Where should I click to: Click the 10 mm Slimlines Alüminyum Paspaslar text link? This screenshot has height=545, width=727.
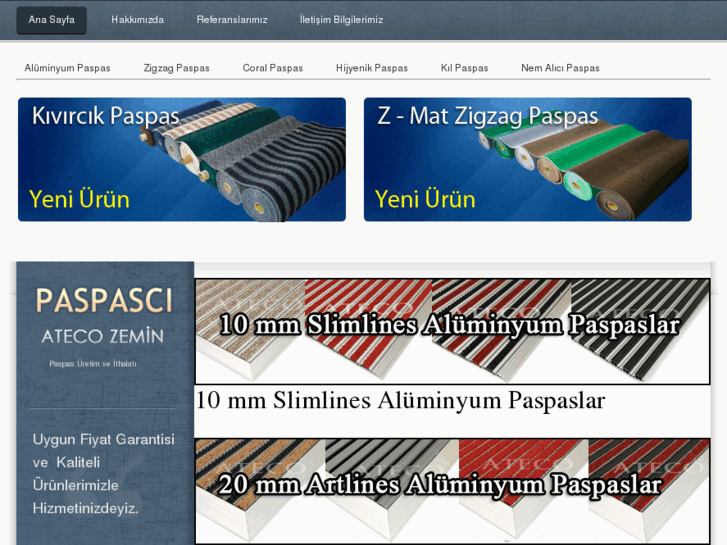click(401, 400)
